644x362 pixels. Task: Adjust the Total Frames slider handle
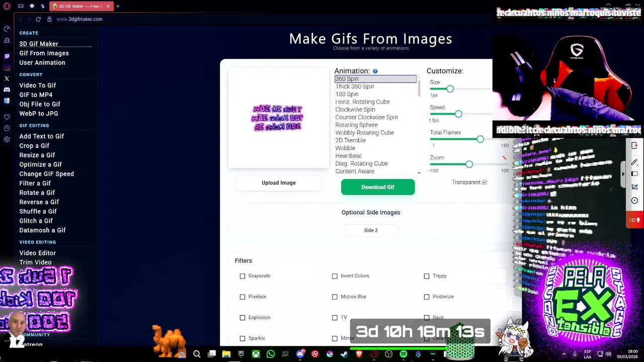click(x=480, y=139)
